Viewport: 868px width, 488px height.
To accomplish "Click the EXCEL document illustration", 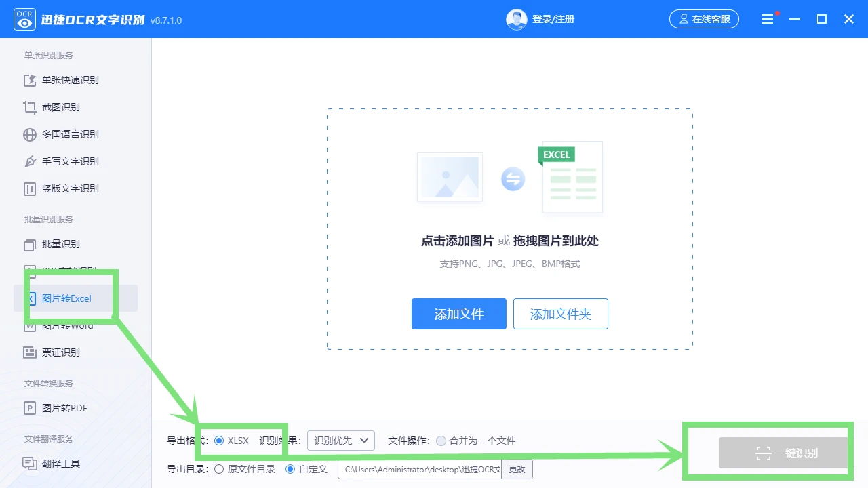I will pyautogui.click(x=571, y=178).
